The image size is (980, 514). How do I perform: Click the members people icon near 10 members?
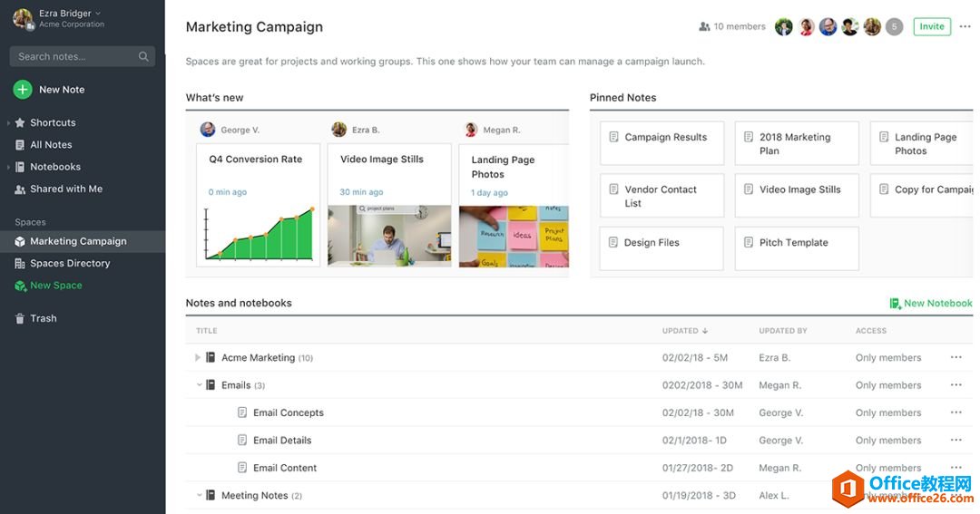(704, 26)
